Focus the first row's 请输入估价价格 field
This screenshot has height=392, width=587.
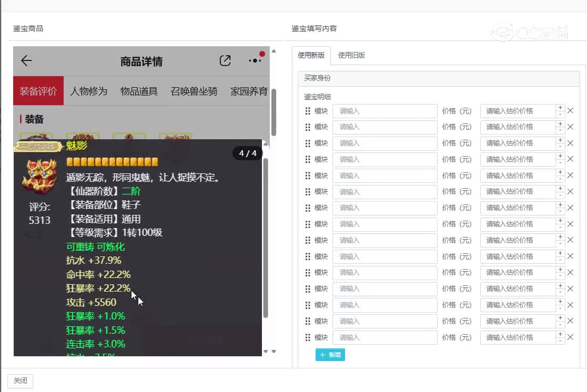pos(518,111)
